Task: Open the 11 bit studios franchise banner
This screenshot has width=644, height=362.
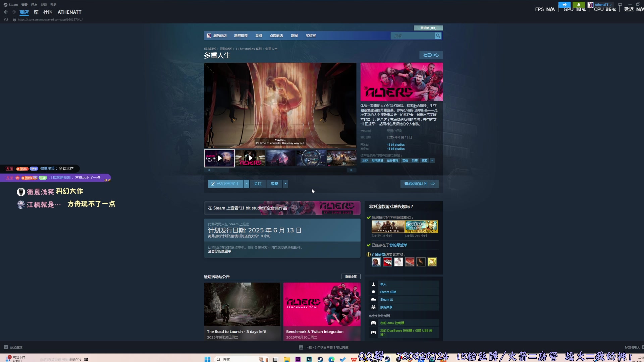Action: click(282, 208)
